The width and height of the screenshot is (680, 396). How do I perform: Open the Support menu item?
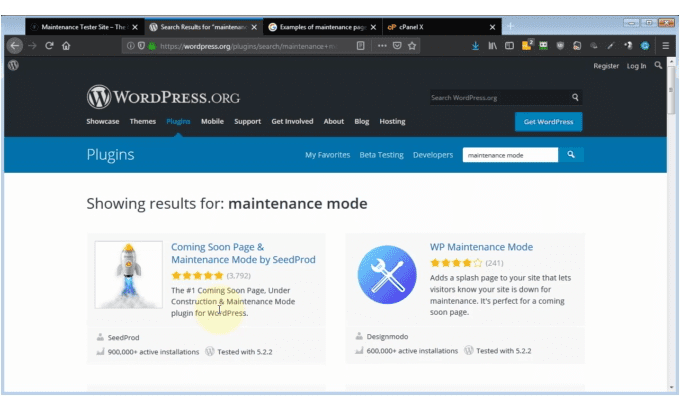click(248, 121)
